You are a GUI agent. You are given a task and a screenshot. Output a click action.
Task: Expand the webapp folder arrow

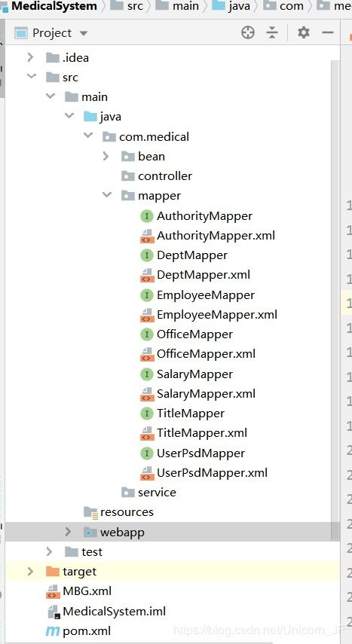tap(68, 533)
